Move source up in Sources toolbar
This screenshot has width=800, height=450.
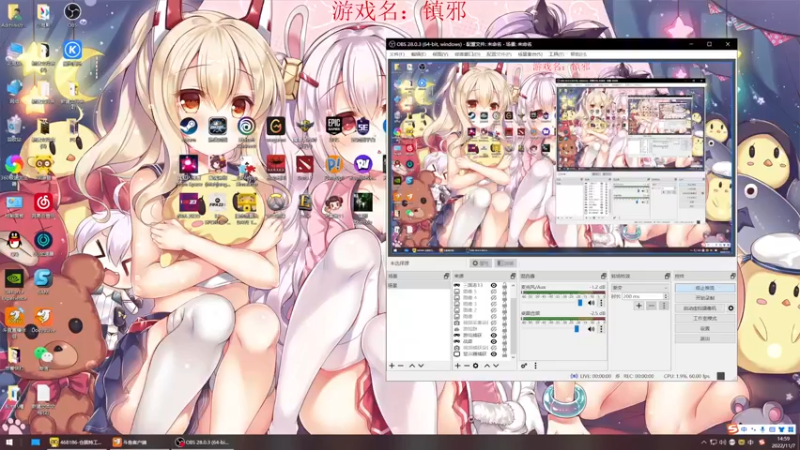[487, 366]
